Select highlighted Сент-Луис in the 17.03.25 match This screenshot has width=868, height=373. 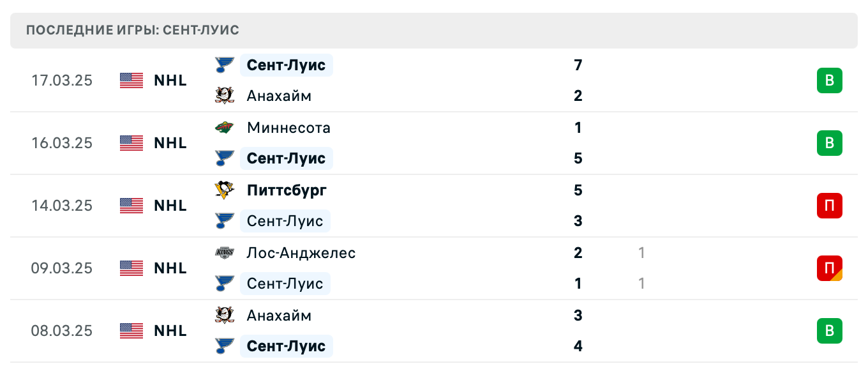coord(286,65)
